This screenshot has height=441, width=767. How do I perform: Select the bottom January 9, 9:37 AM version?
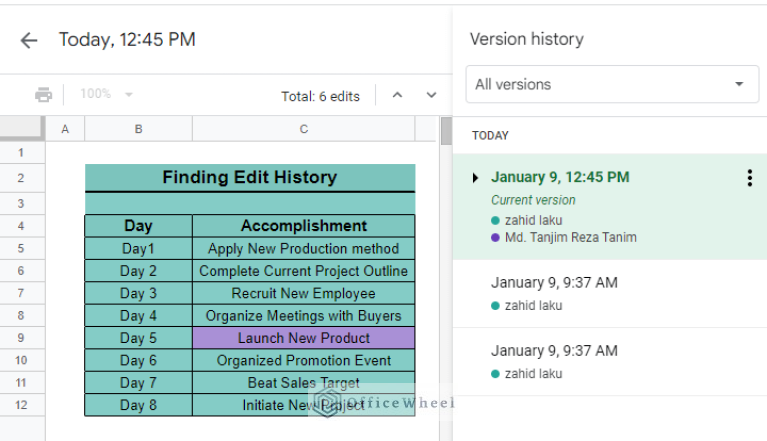(x=554, y=351)
